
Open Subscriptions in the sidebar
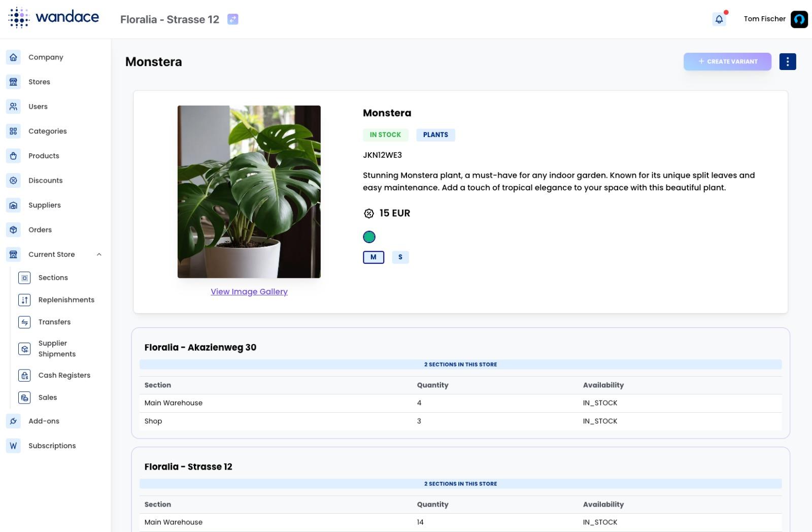(52, 446)
